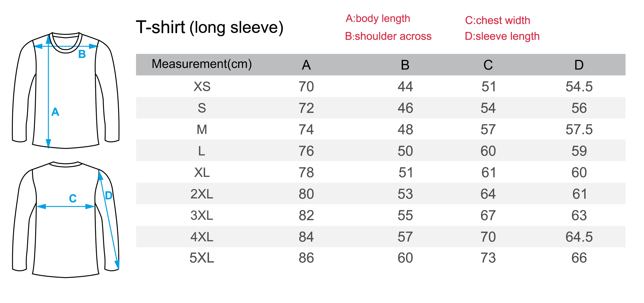
Task: Click column header D in table
Action: [x=579, y=65]
